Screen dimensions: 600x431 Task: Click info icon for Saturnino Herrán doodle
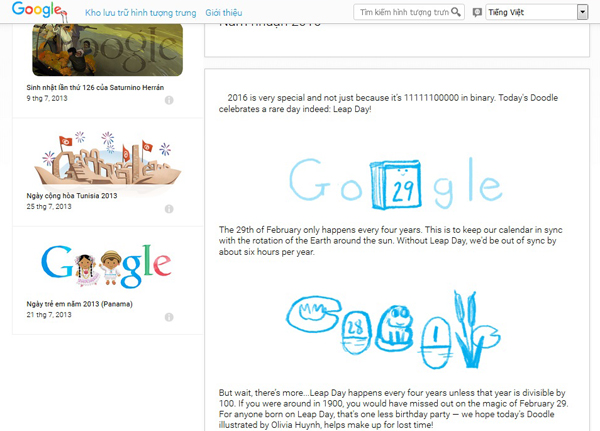pos(169,100)
